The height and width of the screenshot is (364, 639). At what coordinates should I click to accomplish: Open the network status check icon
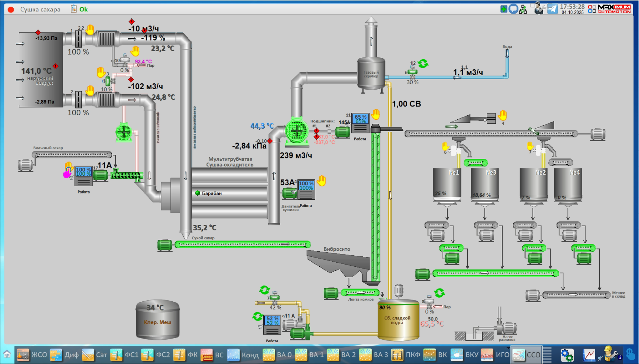pos(523,9)
